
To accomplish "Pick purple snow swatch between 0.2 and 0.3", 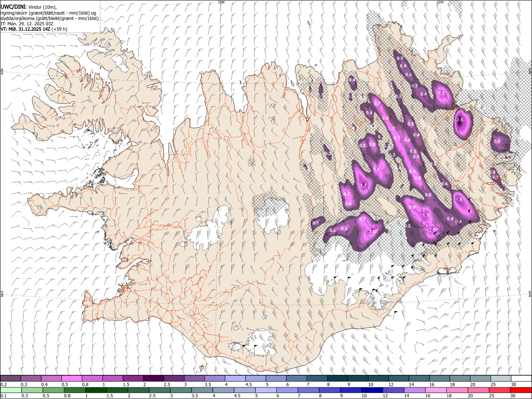I will pos(10,378).
